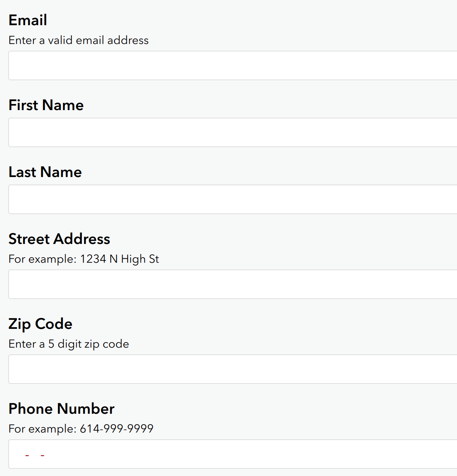Click the '1234 N High St' example text
This screenshot has height=476, width=457.
tap(119, 259)
